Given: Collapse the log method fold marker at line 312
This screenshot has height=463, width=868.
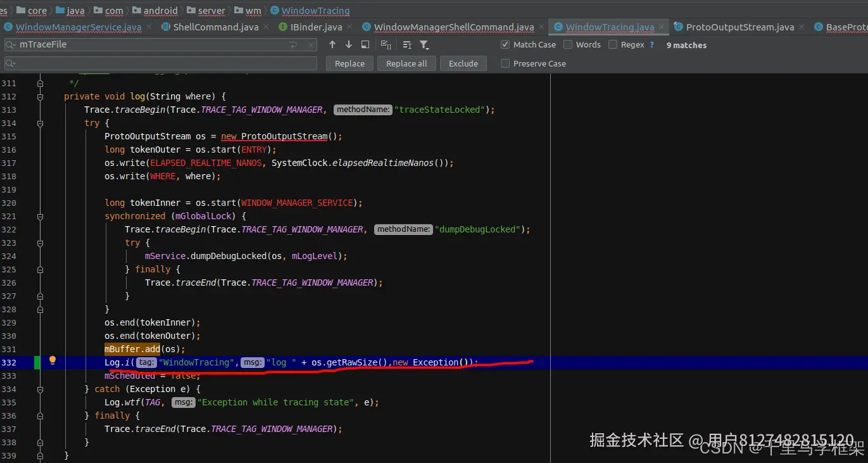Looking at the screenshot, I should point(40,96).
